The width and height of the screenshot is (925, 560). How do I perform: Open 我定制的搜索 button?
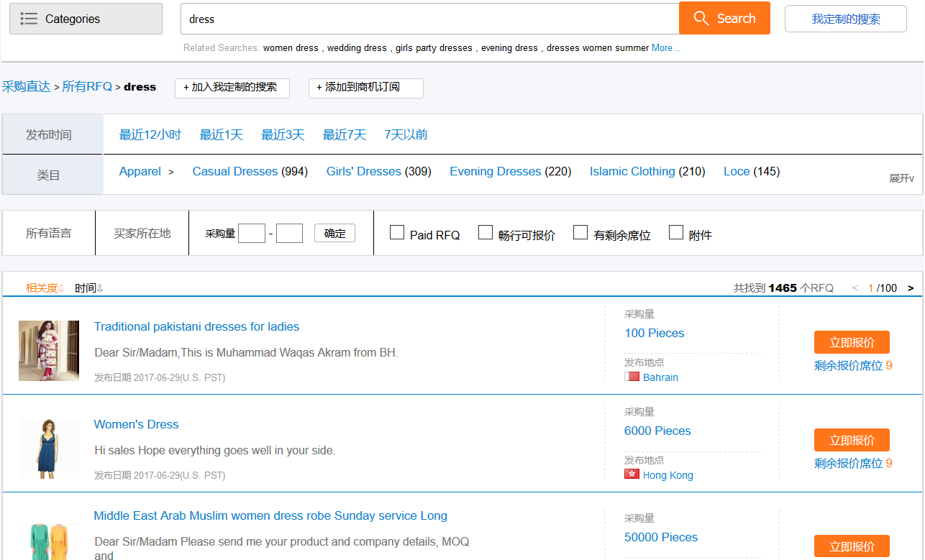pos(846,19)
